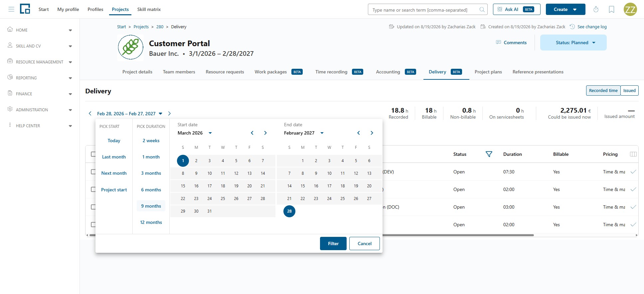Image resolution: width=644 pixels, height=294 pixels.
Task: Show previous month in Start date calendar
Action: click(x=252, y=133)
